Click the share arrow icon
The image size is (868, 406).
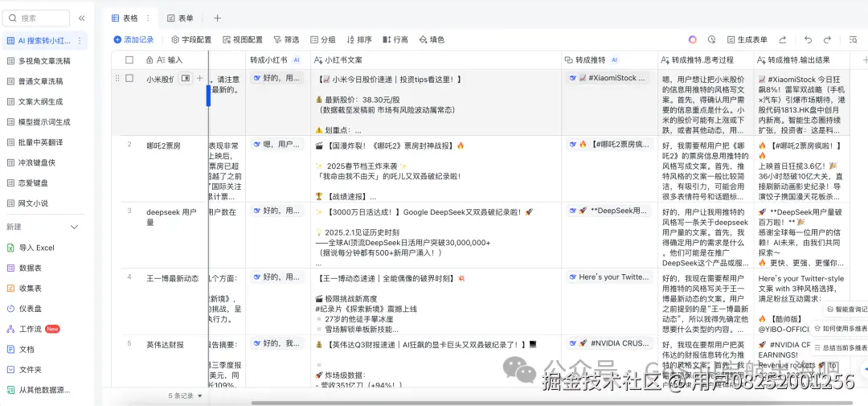coord(783,40)
